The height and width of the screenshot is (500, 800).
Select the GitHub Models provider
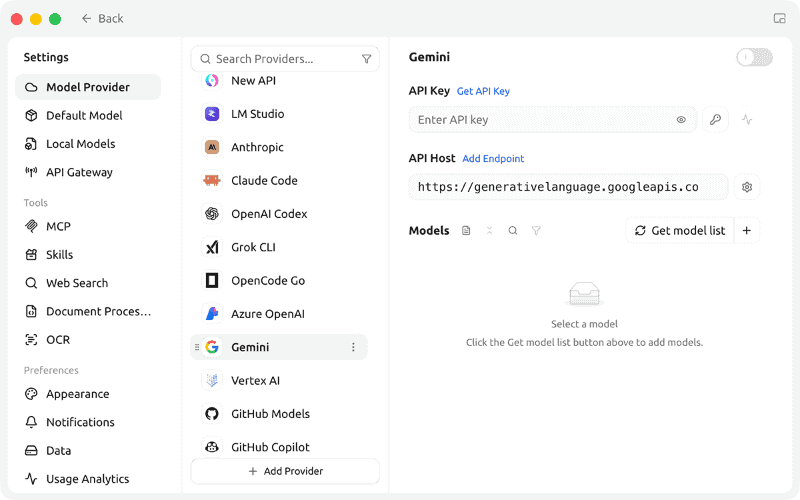(x=279, y=414)
